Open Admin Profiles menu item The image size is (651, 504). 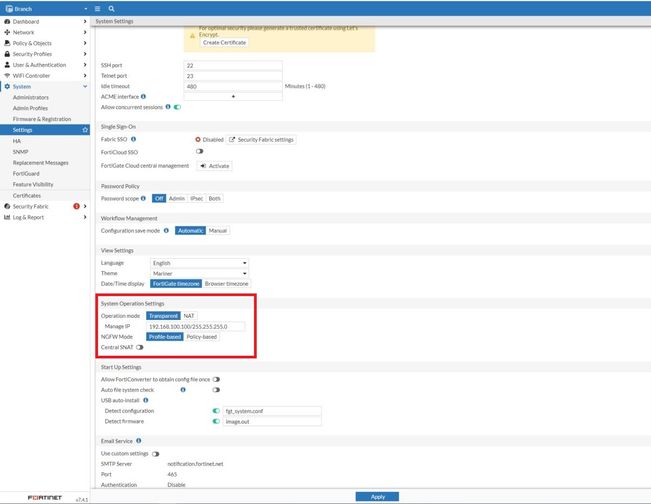(x=30, y=108)
